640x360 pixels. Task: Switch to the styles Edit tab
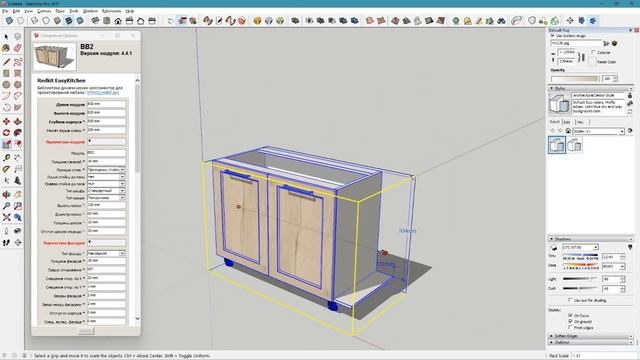567,122
